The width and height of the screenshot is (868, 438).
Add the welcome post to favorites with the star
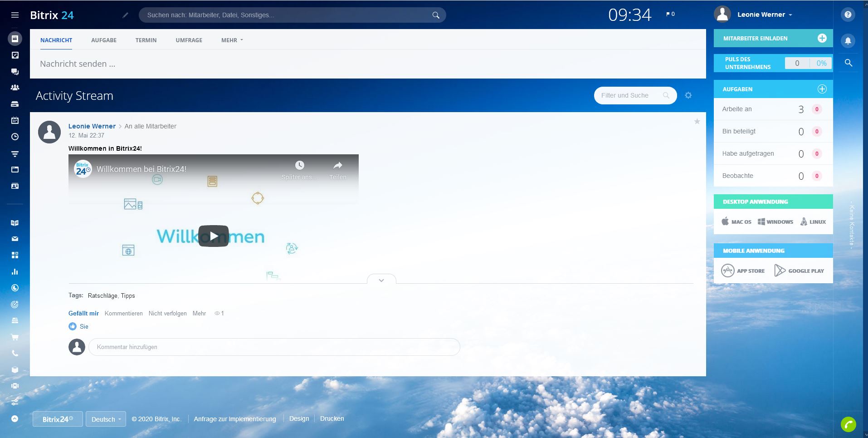point(697,121)
